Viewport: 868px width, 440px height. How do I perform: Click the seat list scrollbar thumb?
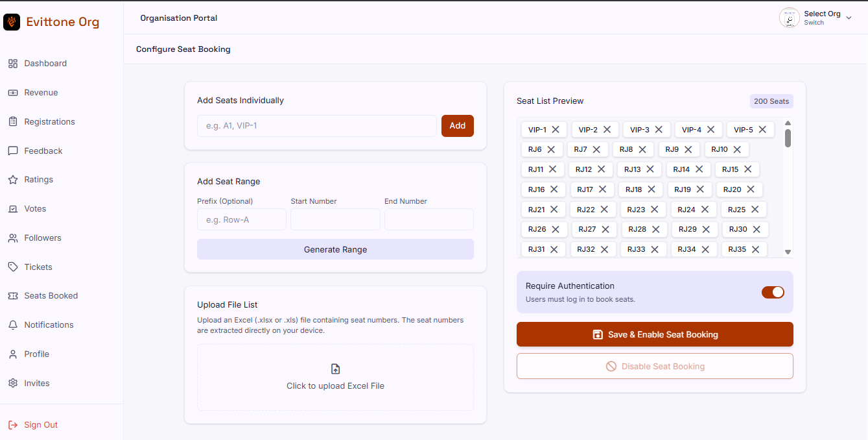coord(788,138)
